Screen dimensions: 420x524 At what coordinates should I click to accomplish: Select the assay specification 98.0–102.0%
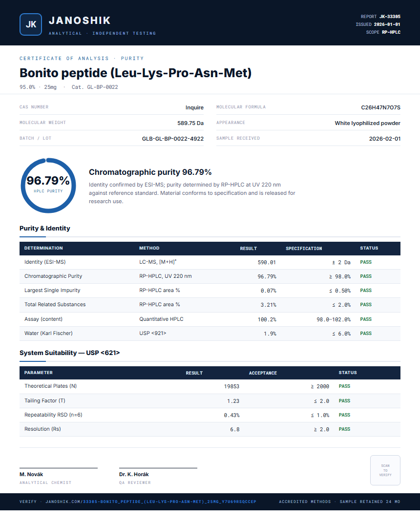(x=334, y=319)
